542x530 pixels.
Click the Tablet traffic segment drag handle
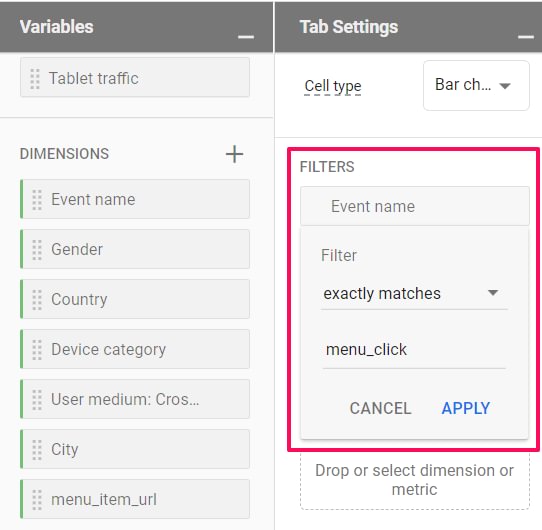click(35, 78)
